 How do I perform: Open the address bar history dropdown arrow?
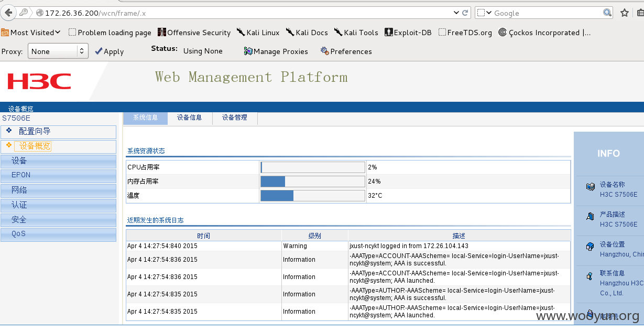click(456, 13)
